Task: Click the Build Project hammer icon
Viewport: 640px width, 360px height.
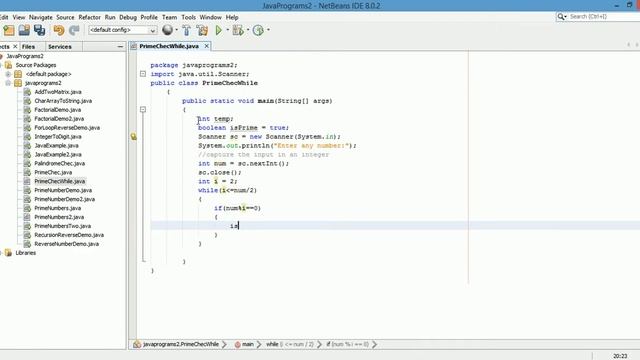Action: [x=187, y=30]
